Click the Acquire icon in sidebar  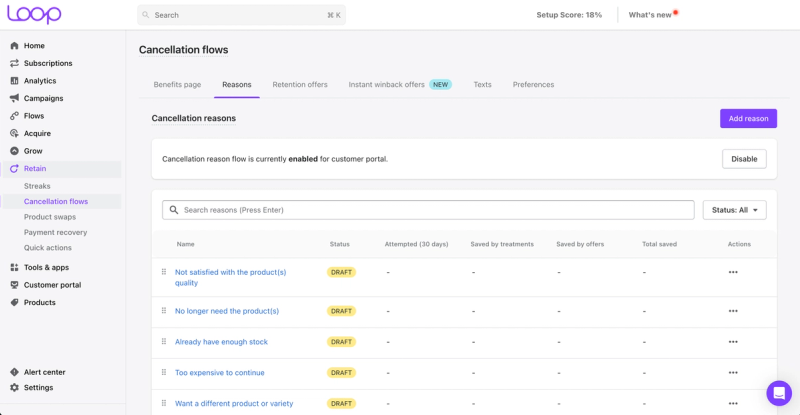click(x=14, y=133)
